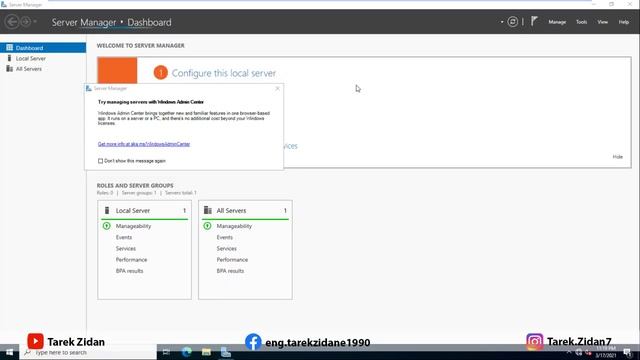640x360 pixels.
Task: Open the All Servers tile header
Action: (245, 211)
